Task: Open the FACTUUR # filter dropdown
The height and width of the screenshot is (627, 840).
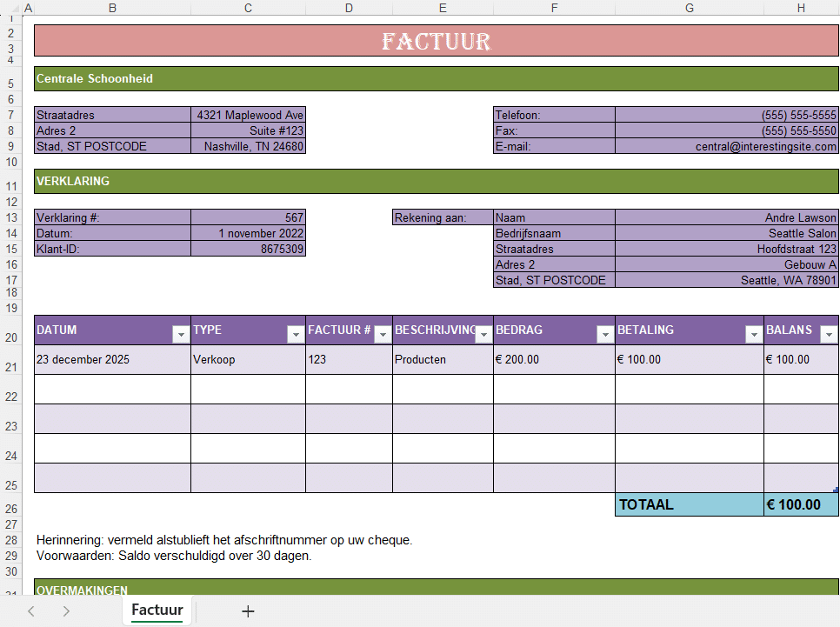Action: click(383, 333)
